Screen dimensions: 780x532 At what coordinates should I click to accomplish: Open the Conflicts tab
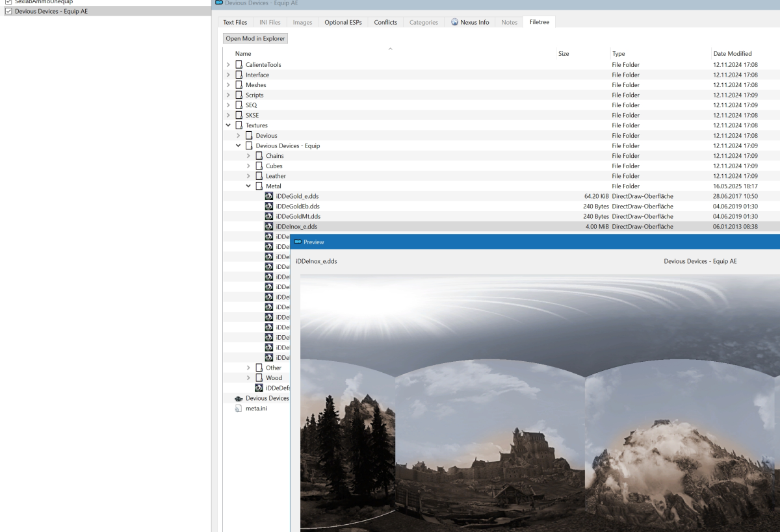coord(385,22)
